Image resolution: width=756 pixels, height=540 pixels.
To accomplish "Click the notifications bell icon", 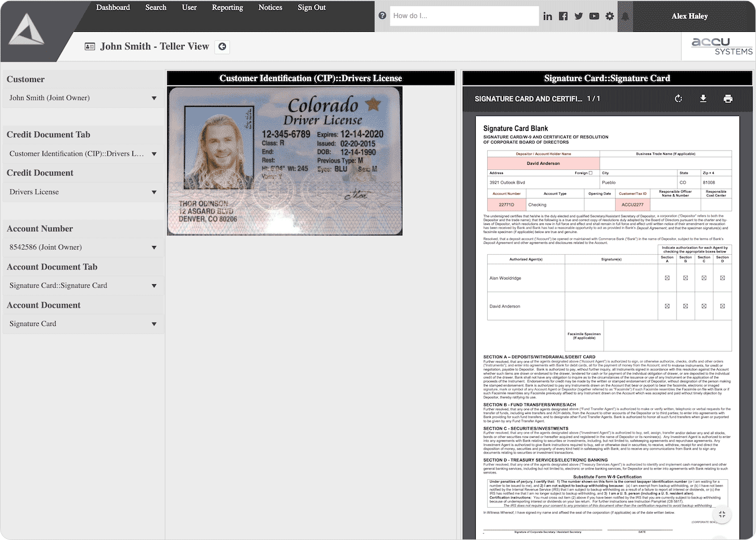I will point(625,16).
